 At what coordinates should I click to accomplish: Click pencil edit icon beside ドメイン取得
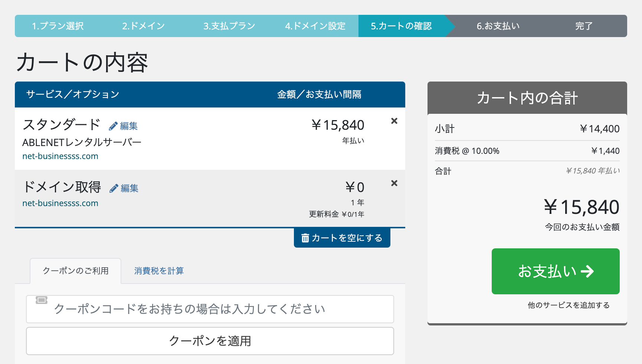[114, 189]
